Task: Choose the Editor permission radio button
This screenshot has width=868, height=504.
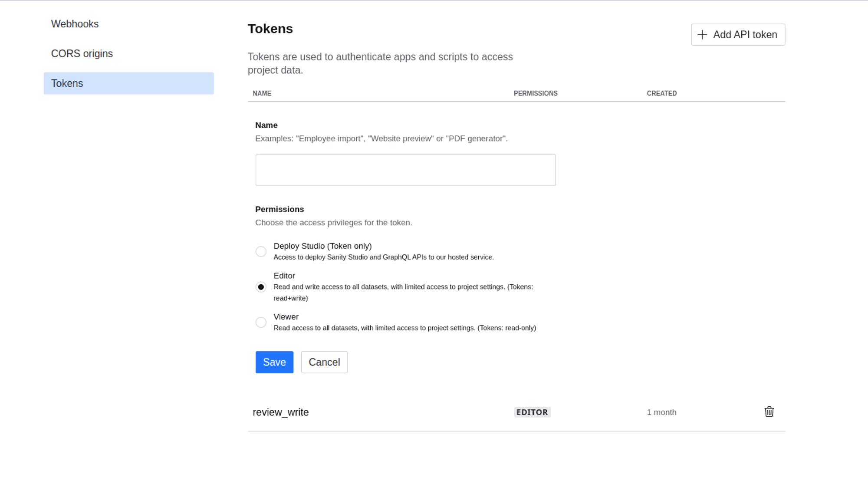Action: coord(261,287)
